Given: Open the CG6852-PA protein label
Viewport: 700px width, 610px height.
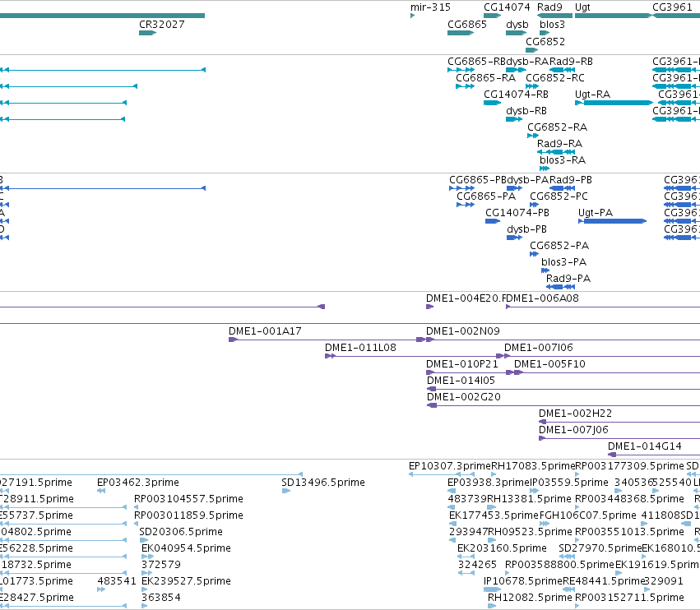Looking at the screenshot, I should pos(559,246).
